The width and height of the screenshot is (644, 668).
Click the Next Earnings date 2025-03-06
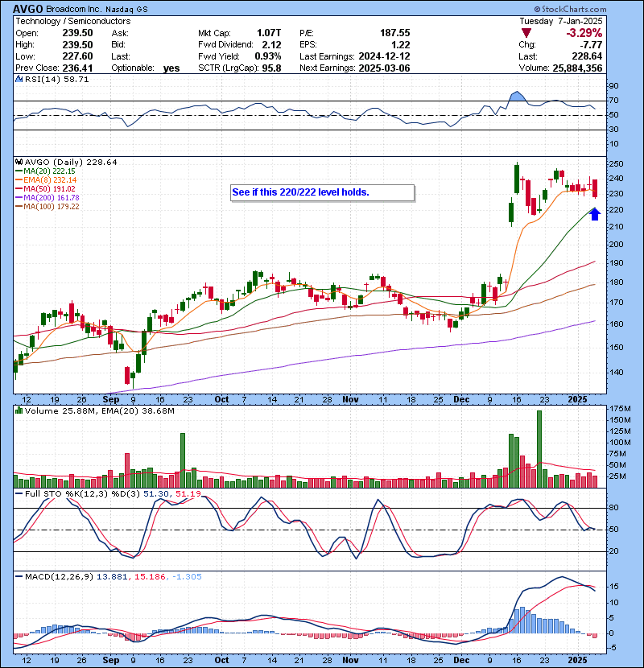tap(385, 68)
